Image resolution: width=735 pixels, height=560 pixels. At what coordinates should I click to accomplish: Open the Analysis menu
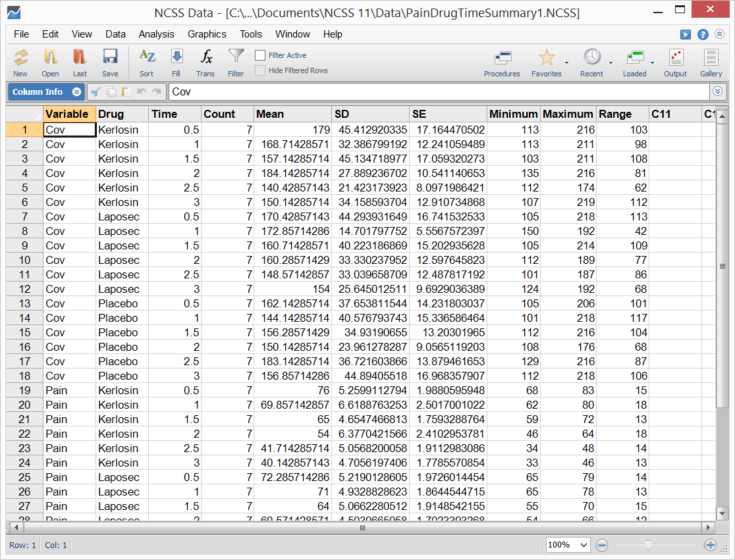(157, 34)
